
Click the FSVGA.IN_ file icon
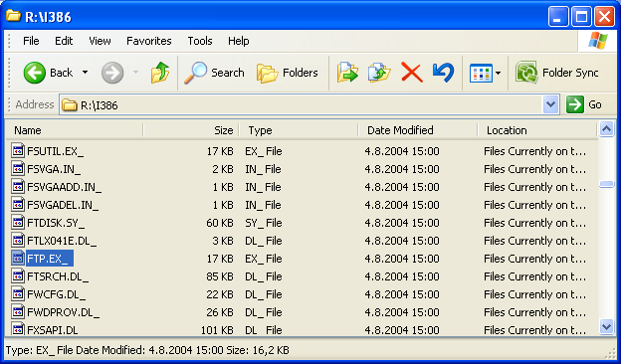point(18,169)
